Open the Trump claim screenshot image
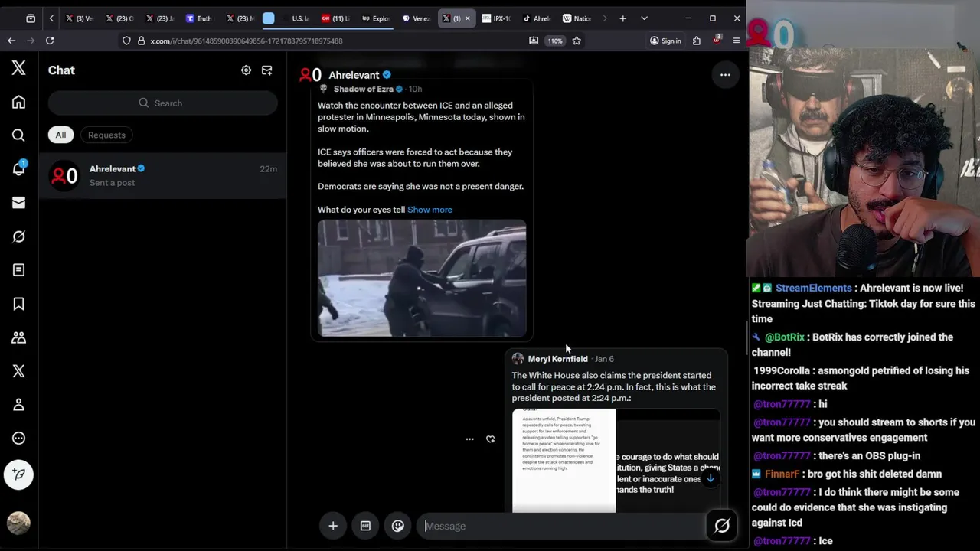Screen dimensions: 980x551 coord(563,461)
